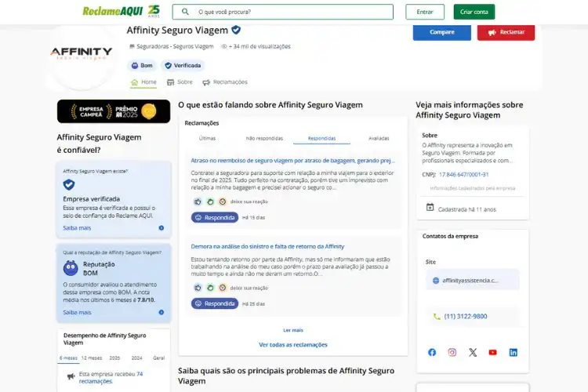Open the affinityassistencia site link
The height and width of the screenshot is (392, 588).
tap(473, 280)
